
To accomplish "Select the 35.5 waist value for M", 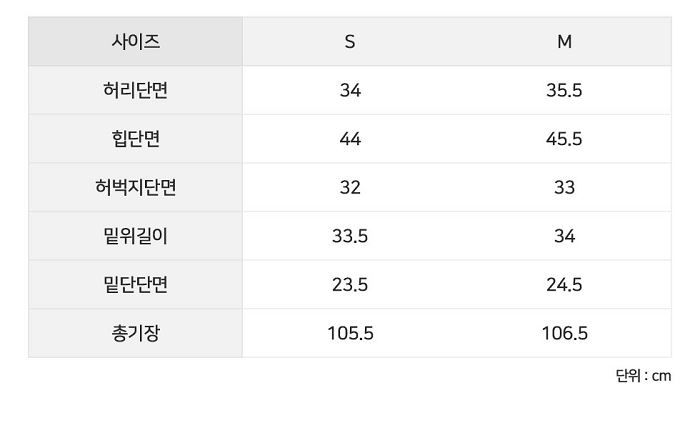I will (564, 90).
